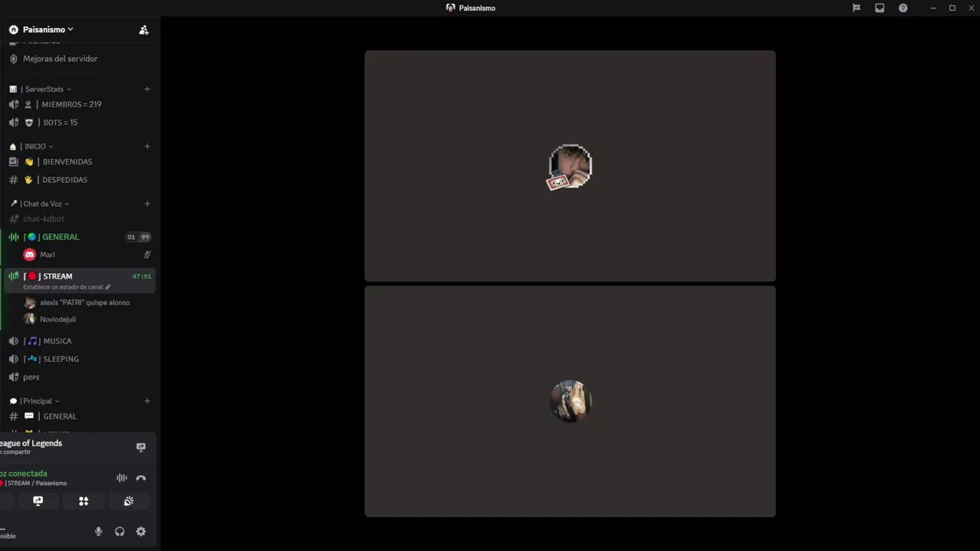Screen dimensions: 980x551
Task: Open user settings gear
Action: tap(141, 532)
